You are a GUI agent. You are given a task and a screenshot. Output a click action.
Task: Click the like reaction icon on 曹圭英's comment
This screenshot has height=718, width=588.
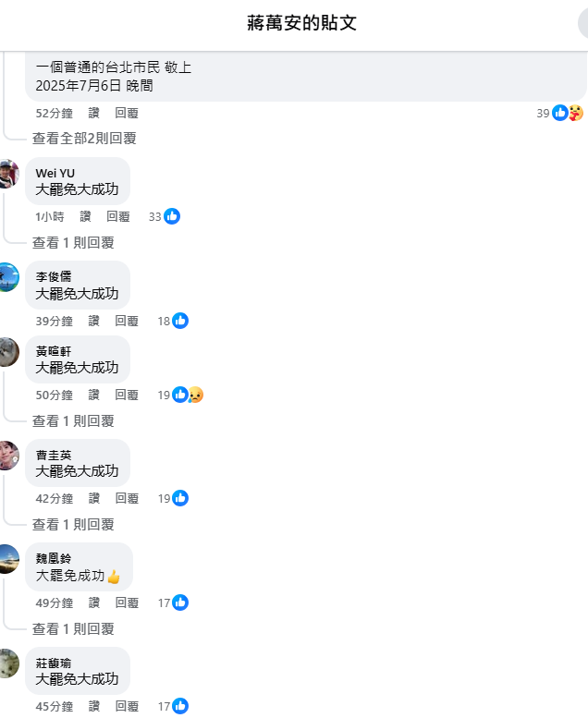tap(180, 498)
